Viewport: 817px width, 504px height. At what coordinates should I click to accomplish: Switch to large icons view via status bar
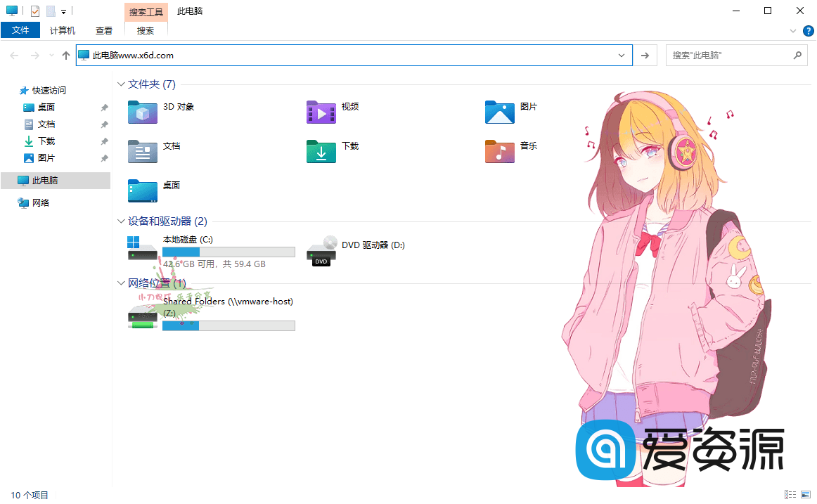(806, 494)
